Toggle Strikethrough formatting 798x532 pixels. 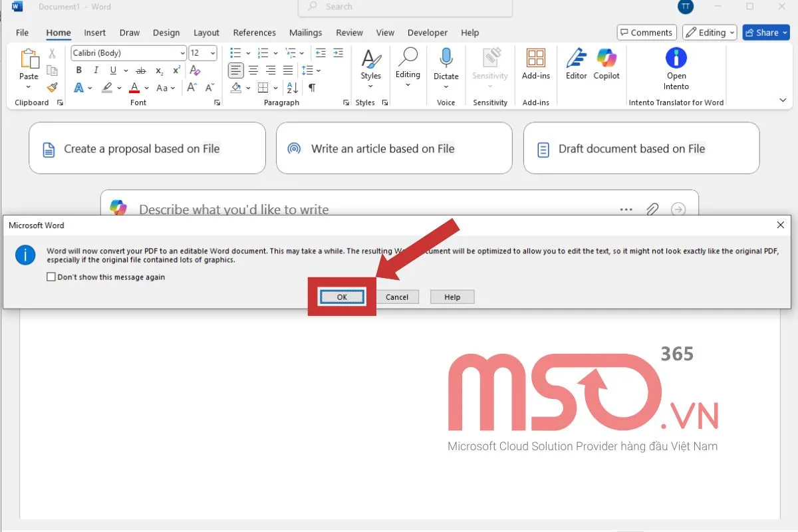click(141, 70)
